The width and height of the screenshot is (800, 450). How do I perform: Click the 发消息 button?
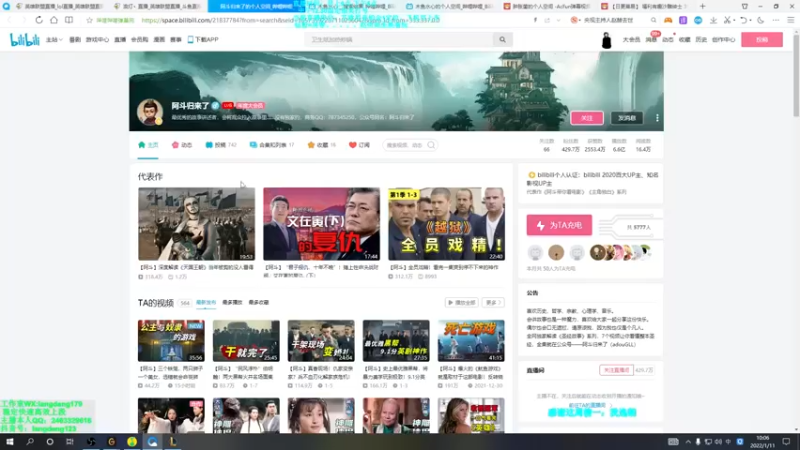coord(627,118)
